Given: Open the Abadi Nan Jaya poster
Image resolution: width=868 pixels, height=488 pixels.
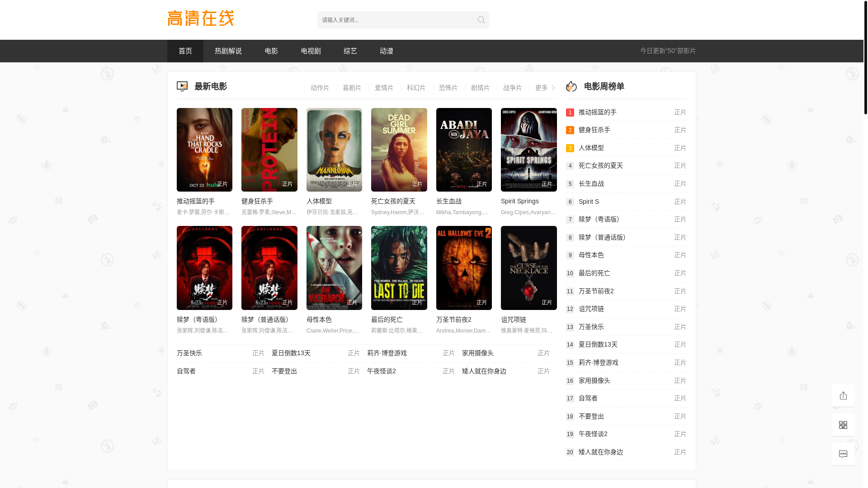Looking at the screenshot, I should point(464,150).
